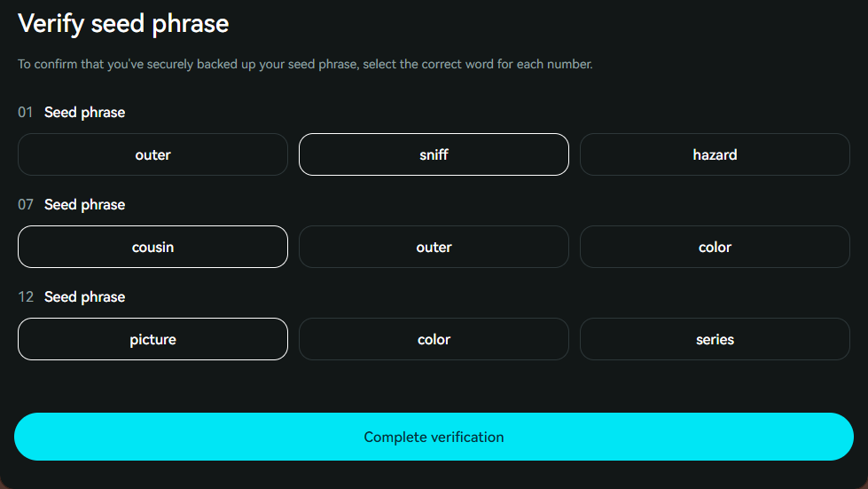Screen dimensions: 868x489
Task: Click the "Seed phrase" label beside 07
Action: (x=84, y=205)
